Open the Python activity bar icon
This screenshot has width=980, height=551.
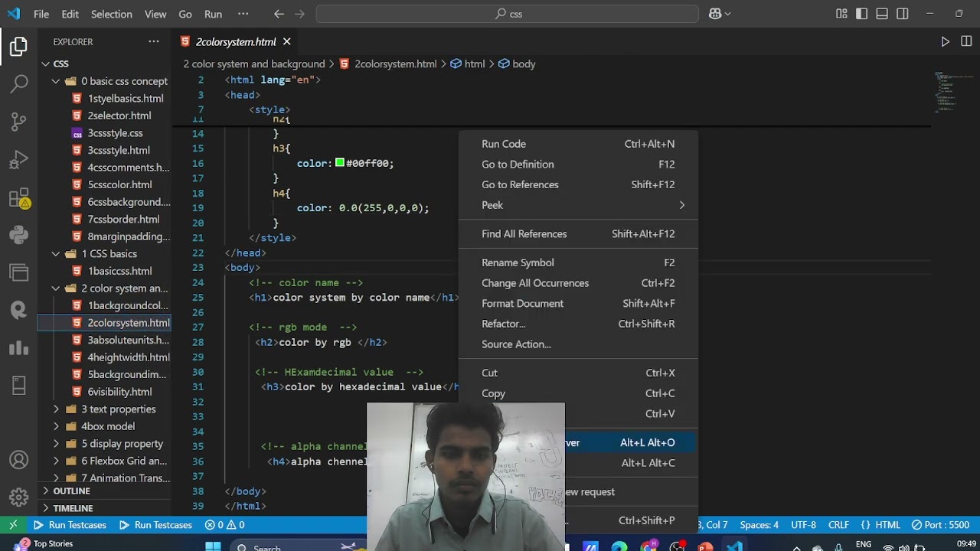pos(19,235)
